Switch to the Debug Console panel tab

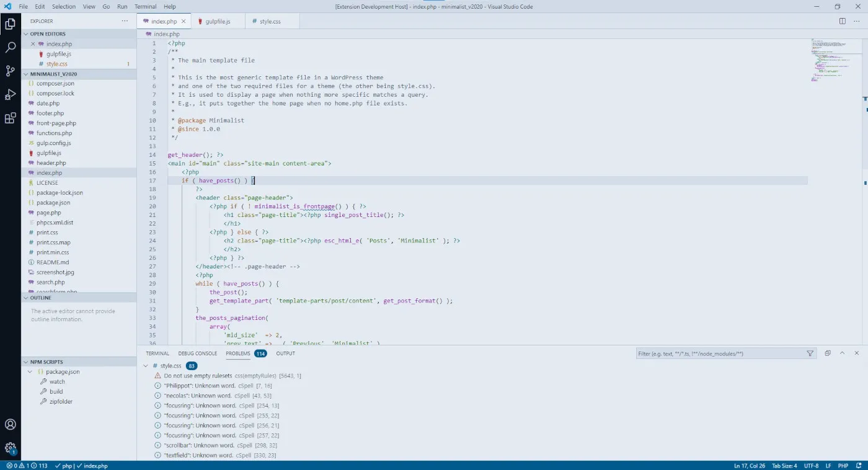(x=197, y=353)
